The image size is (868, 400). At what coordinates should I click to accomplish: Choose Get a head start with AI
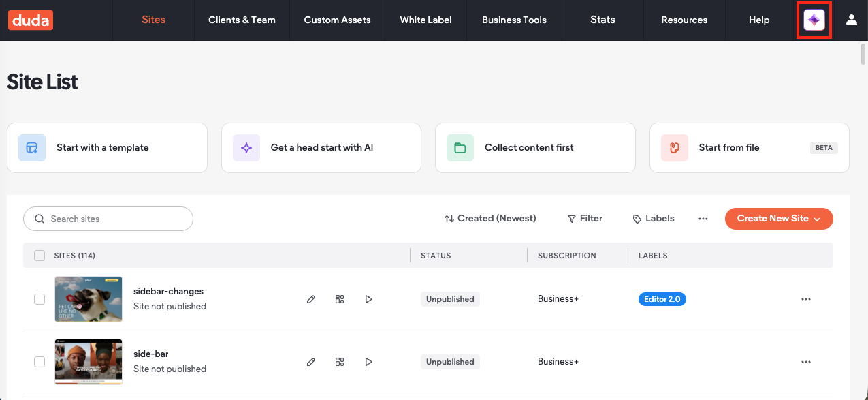coord(321,148)
